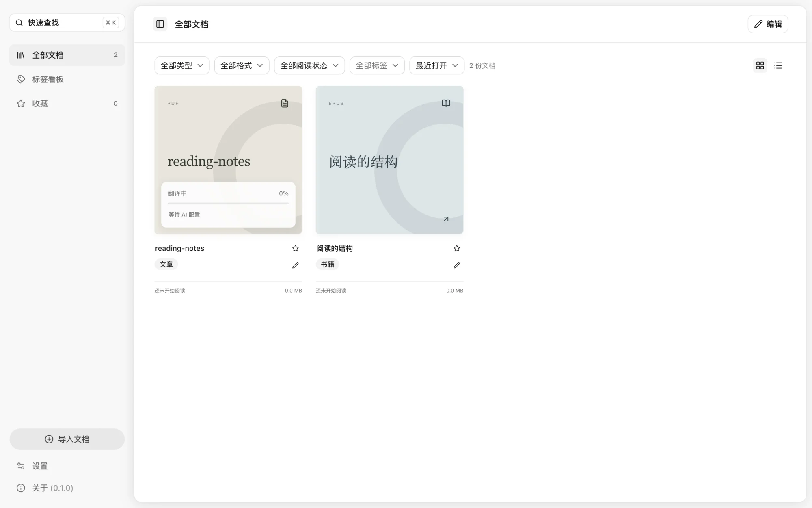Click the PDF document icon on reading-notes
812x508 pixels.
pos(285,103)
